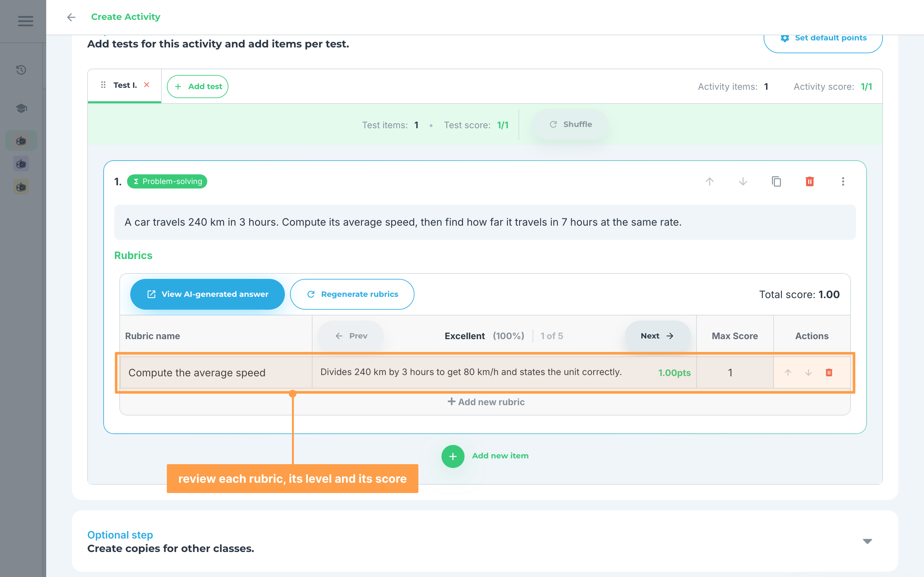Screen dimensions: 924x577
Task: Open item 1 more options menu
Action: 843,181
